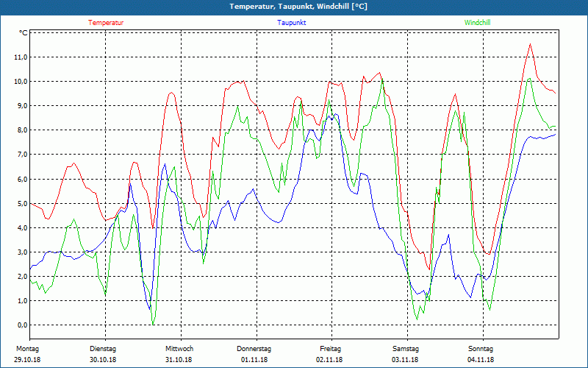Click the Donnerstag day label
The height and width of the screenshot is (368, 588).
pos(254,349)
